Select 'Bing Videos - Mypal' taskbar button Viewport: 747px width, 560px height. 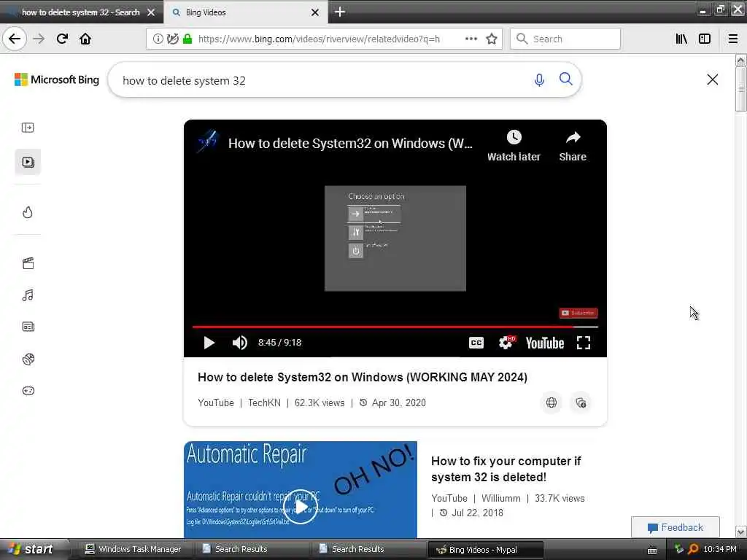click(x=485, y=550)
